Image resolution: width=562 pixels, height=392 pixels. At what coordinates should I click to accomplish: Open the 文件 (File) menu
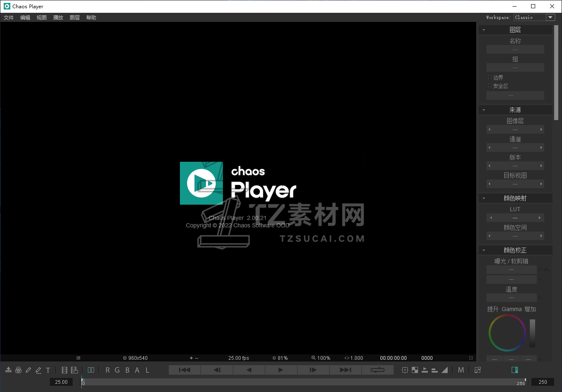coord(9,18)
